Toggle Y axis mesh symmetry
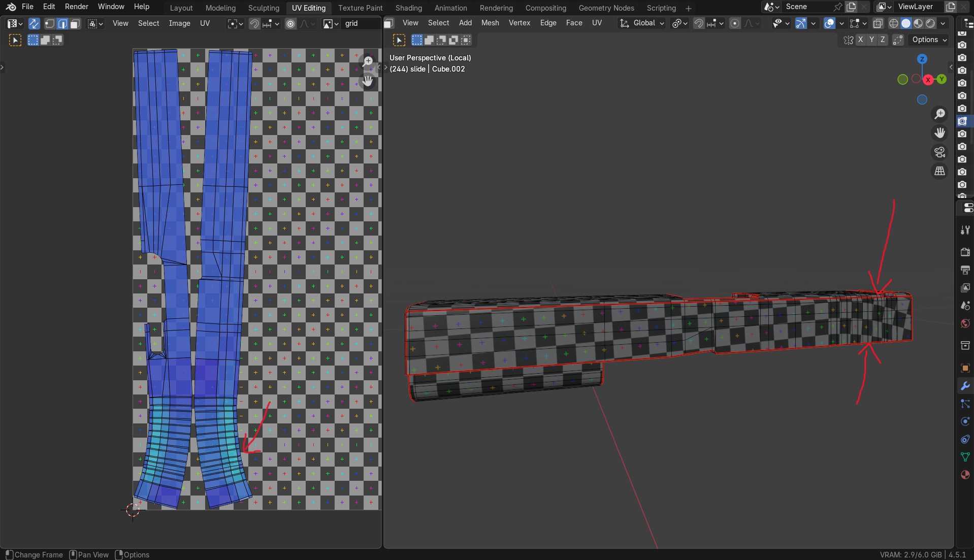This screenshot has width=974, height=560. pos(871,40)
